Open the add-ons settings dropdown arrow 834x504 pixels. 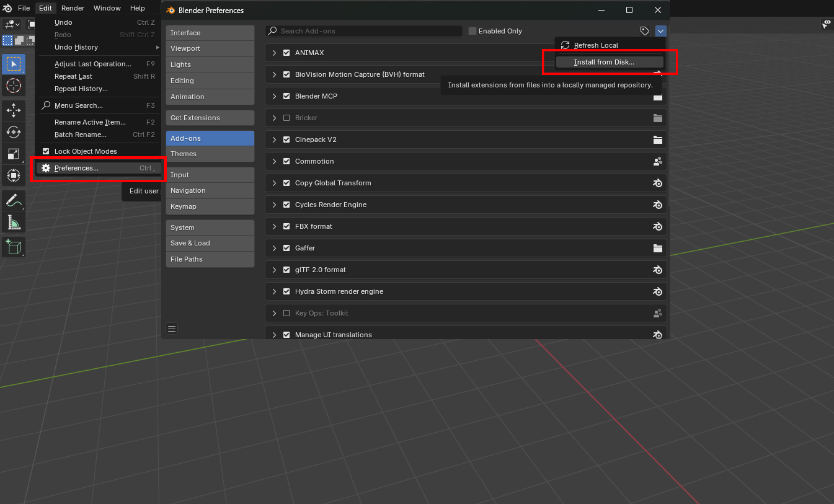point(660,31)
